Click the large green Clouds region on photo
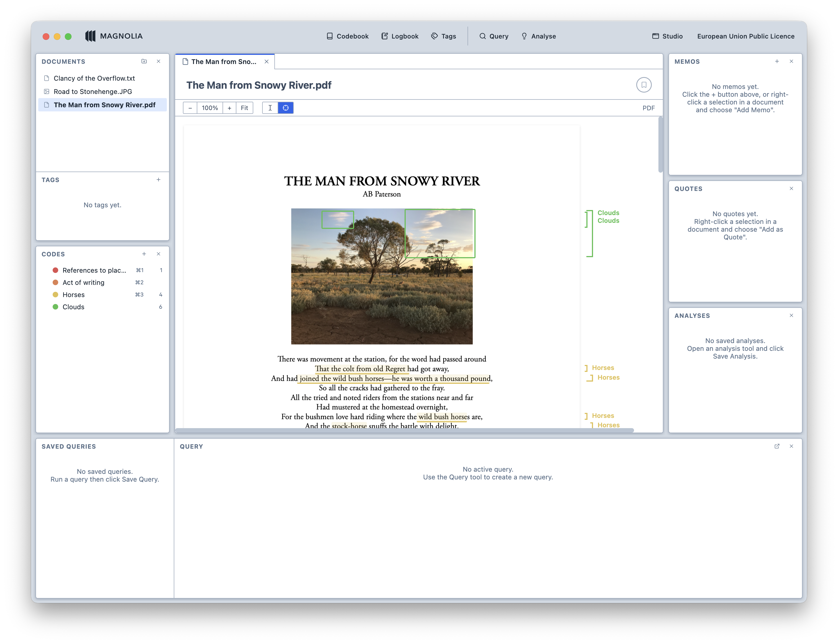 coord(440,233)
